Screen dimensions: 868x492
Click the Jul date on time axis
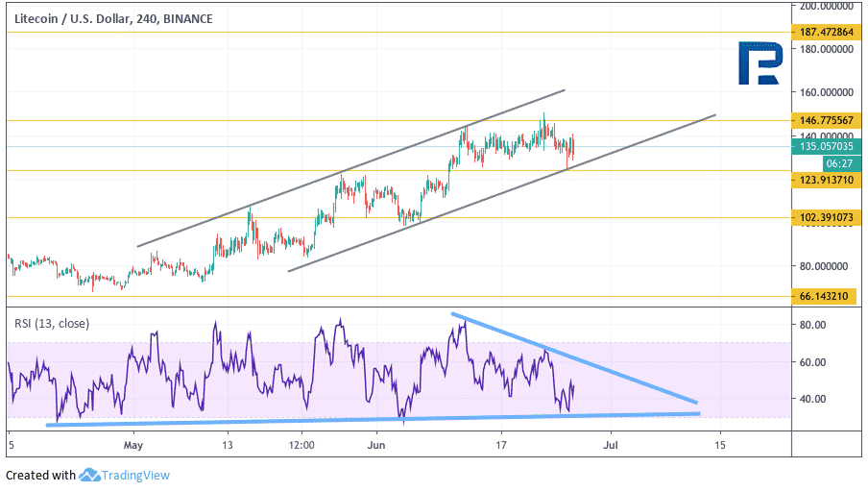coord(611,445)
